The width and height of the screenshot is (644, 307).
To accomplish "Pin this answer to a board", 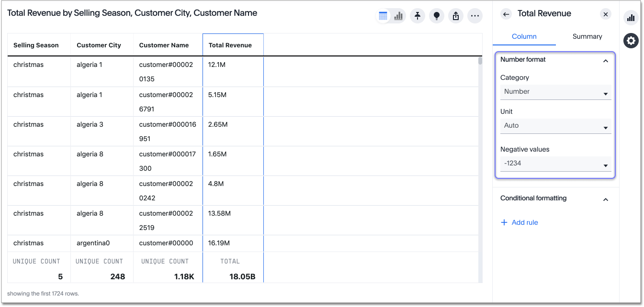I will pos(418,16).
